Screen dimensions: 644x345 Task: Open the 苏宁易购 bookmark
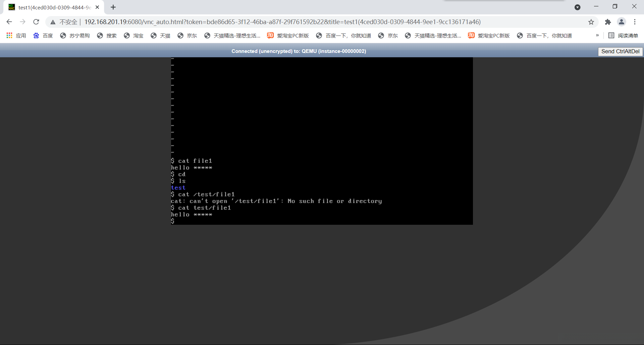point(75,36)
